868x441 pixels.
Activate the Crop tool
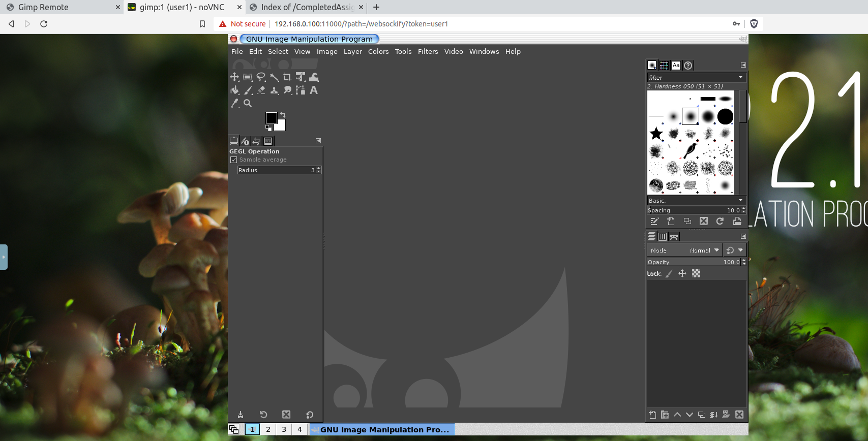287,77
